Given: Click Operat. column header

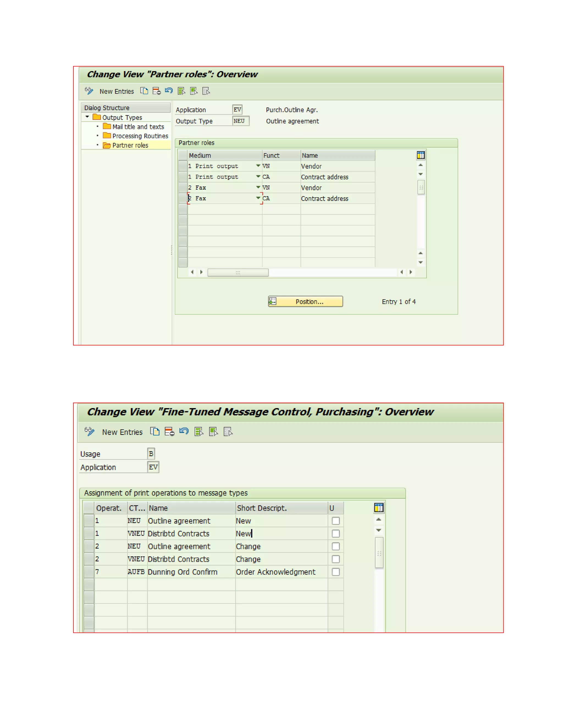Looking at the screenshot, I should point(111,508).
